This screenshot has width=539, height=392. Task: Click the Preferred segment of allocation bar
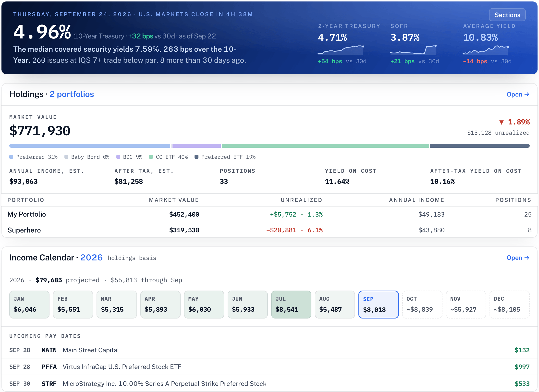(x=90, y=146)
